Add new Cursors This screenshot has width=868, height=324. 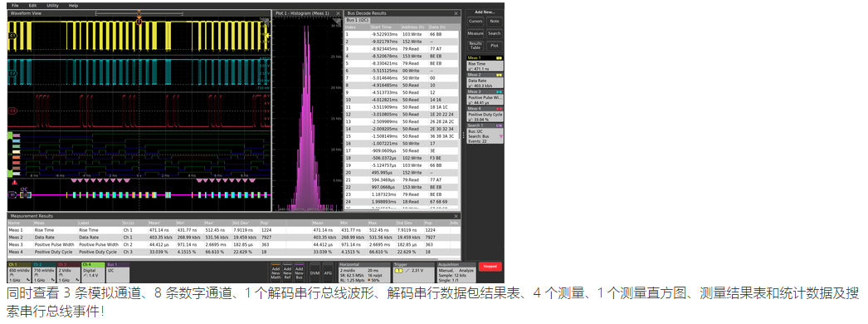tap(475, 21)
